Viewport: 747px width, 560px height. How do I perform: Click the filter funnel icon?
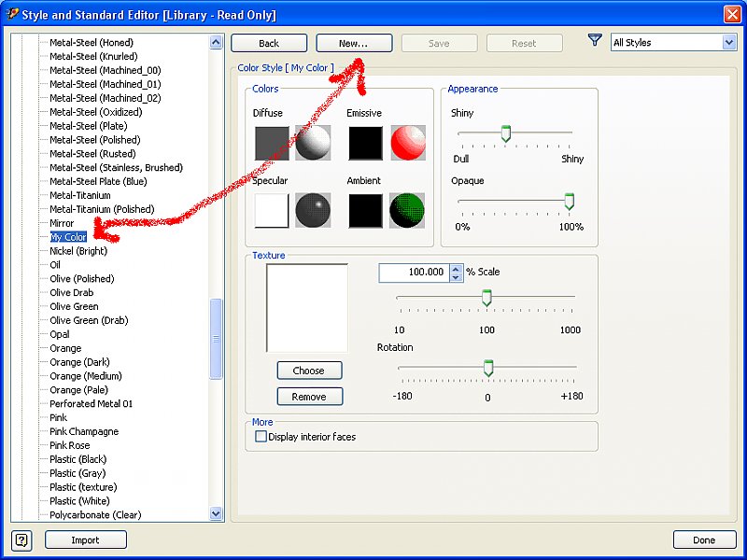coord(595,41)
